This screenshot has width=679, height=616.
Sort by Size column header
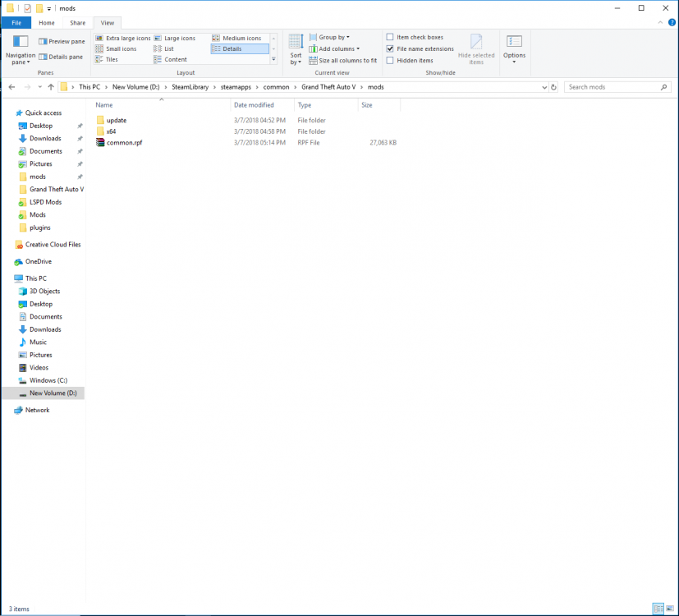click(378, 105)
